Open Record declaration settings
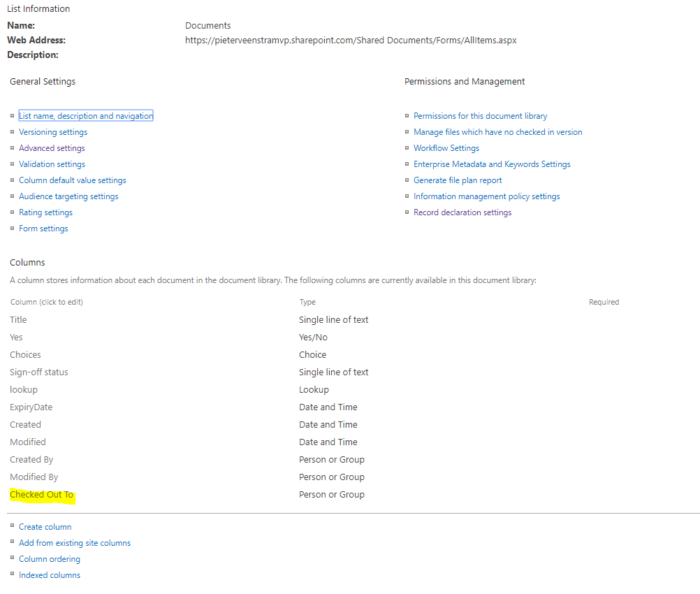 462,212
